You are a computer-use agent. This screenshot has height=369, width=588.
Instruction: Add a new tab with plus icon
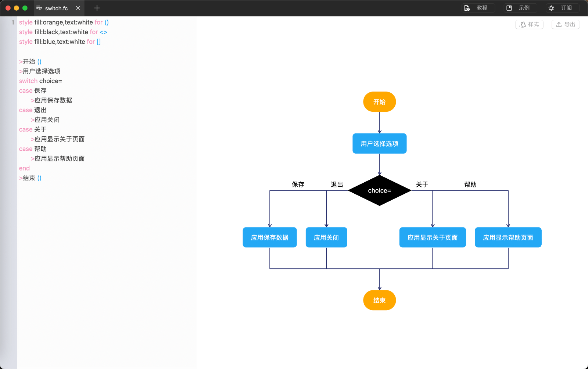pos(97,8)
